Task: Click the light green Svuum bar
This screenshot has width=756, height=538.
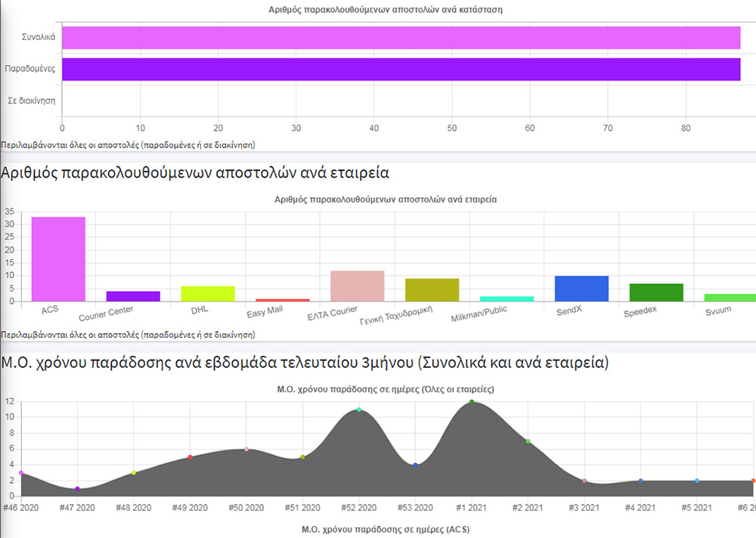Action: [730, 298]
